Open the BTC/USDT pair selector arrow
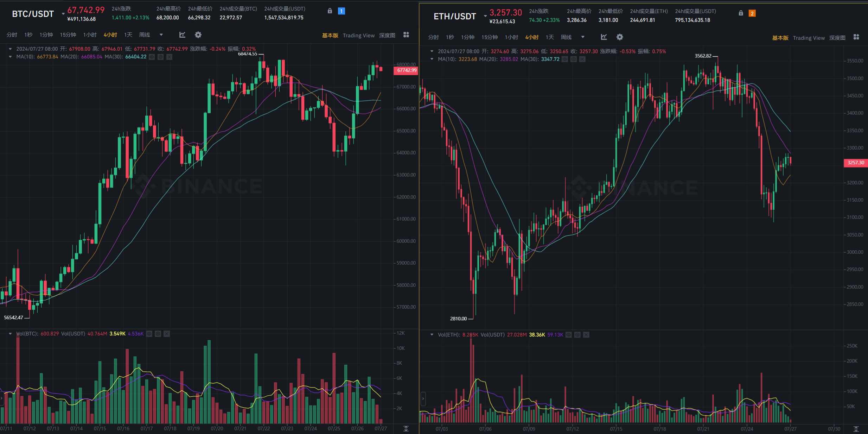 coord(63,14)
